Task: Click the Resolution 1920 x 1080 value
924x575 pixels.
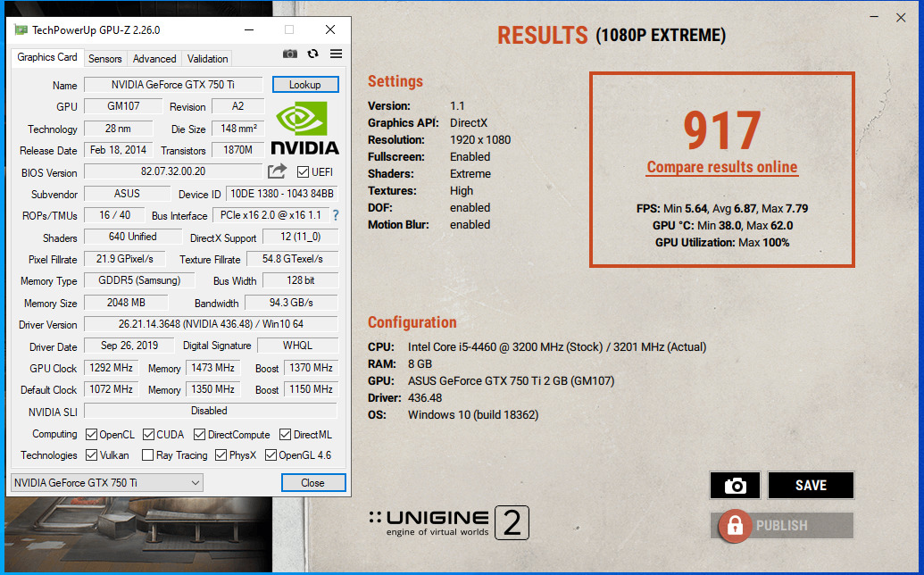Action: click(x=480, y=140)
